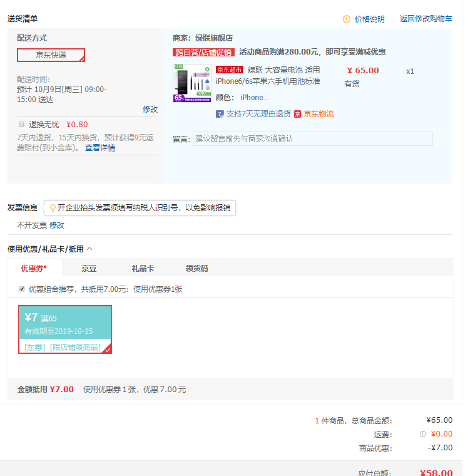The height and width of the screenshot is (476, 468).
Task: Click the price explanation warning icon
Action: tap(347, 19)
